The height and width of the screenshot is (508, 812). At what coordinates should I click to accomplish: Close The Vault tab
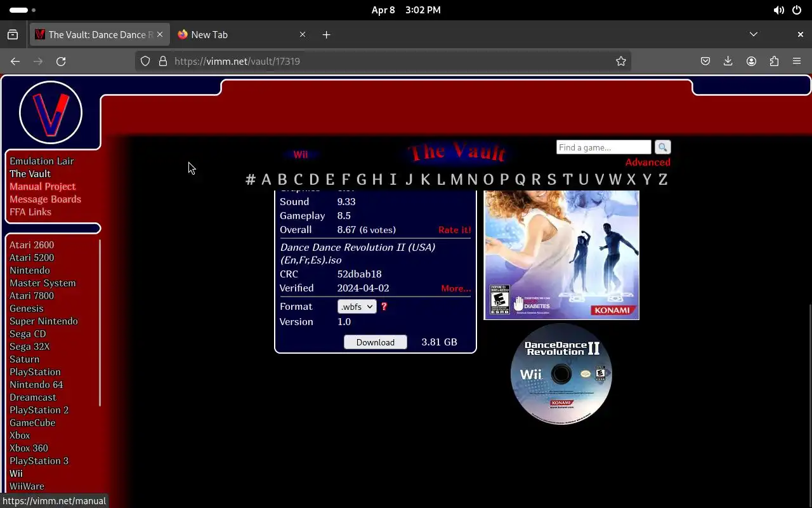160,34
